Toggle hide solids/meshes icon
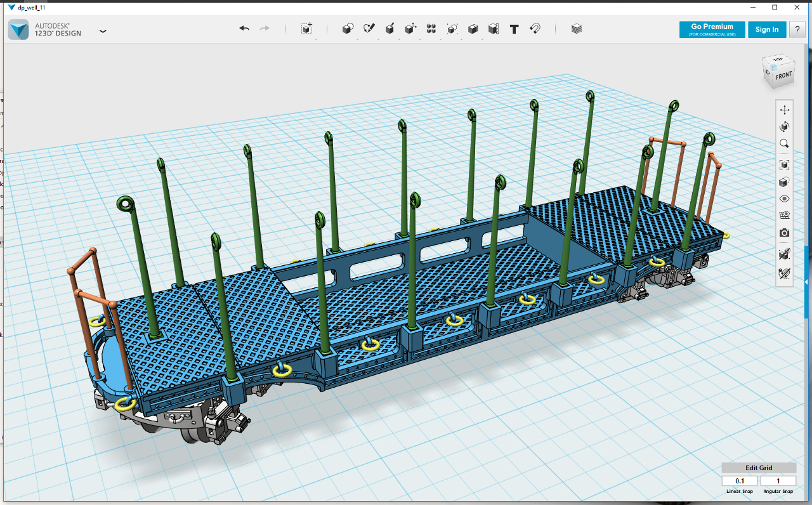 [x=785, y=254]
